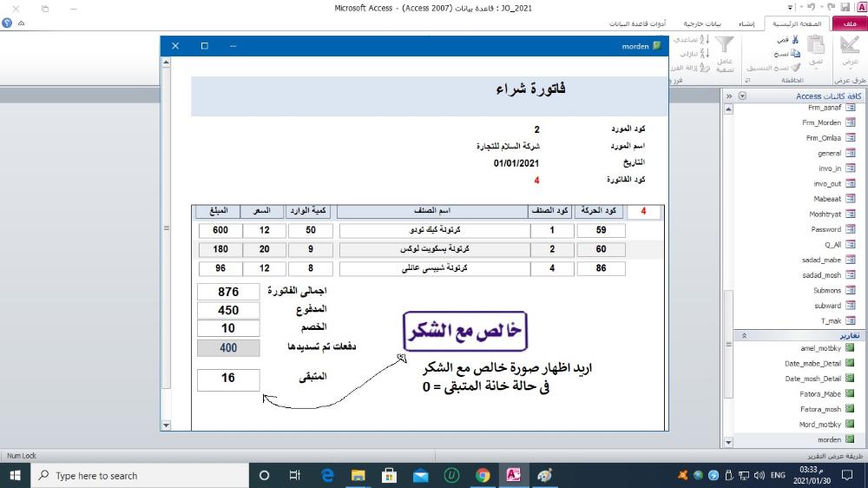Image resolution: width=868 pixels, height=488 pixels.
Task: Click the movement code cell 60
Action: coord(602,249)
